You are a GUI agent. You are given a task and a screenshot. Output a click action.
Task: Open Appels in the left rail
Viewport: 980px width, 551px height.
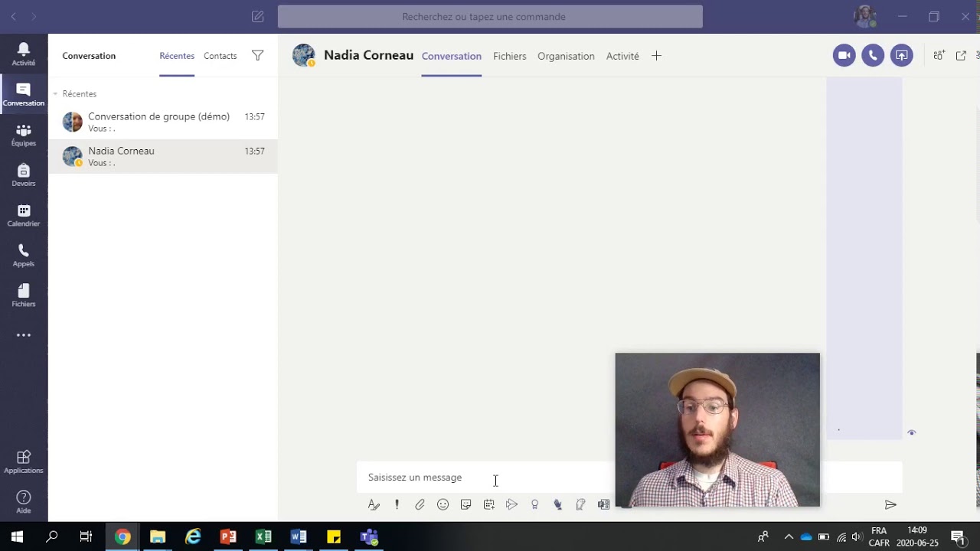(24, 256)
